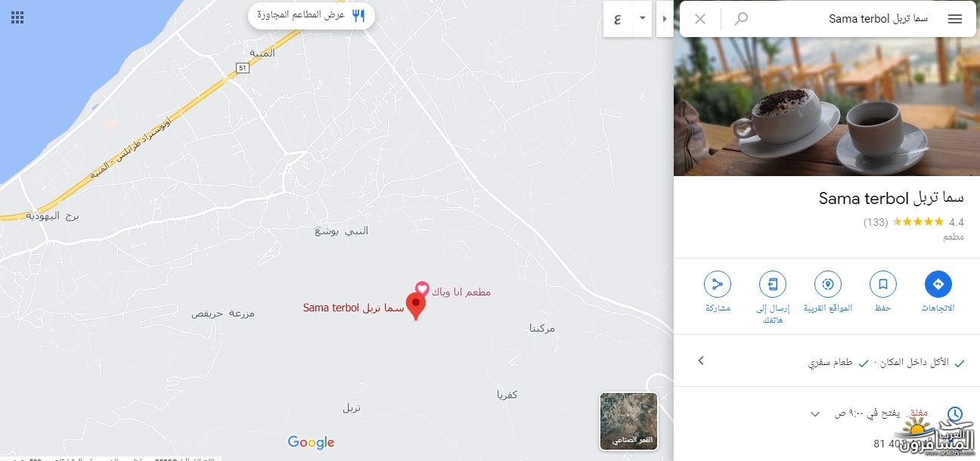Save the place with bookmark icon

(882, 284)
